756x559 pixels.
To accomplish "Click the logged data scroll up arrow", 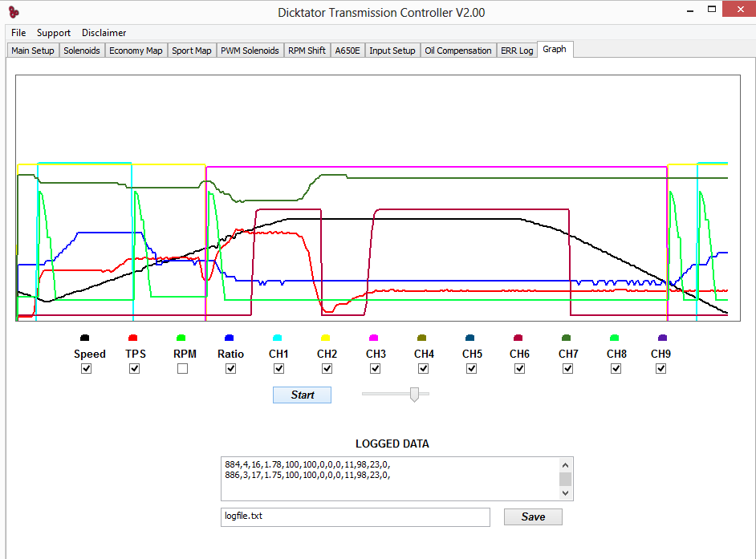I will (x=566, y=465).
